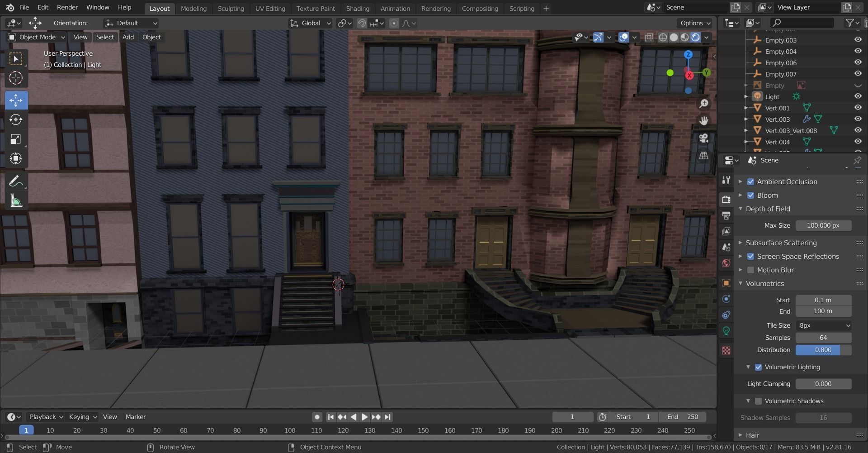Open the Object Mode dropdown
Screen dimensions: 868x453
[37, 37]
